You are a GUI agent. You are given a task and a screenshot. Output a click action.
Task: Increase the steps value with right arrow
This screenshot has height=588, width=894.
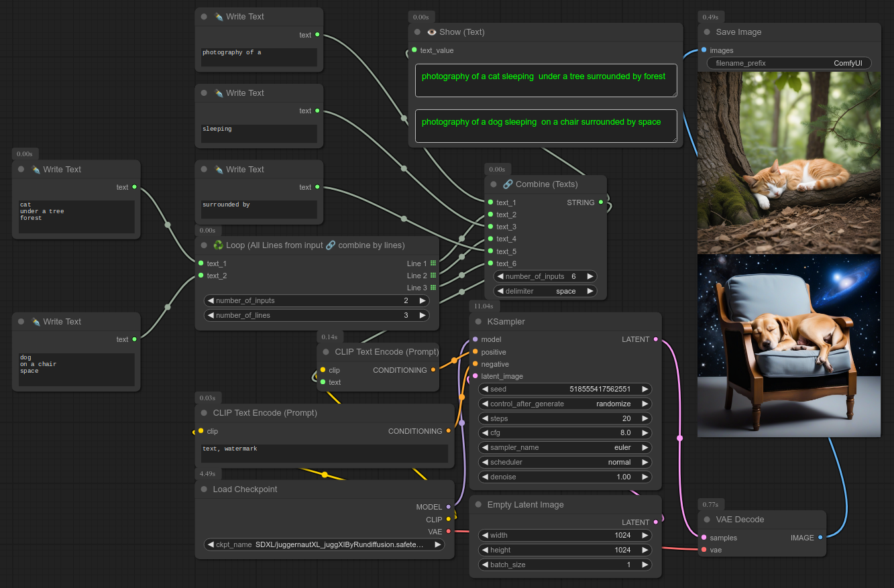pos(645,418)
